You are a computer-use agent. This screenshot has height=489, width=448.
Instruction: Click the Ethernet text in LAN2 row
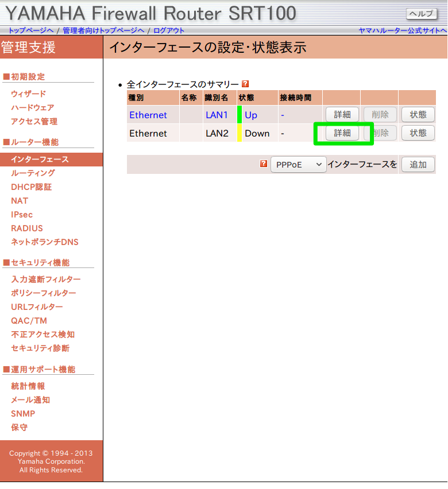pyautogui.click(x=148, y=134)
